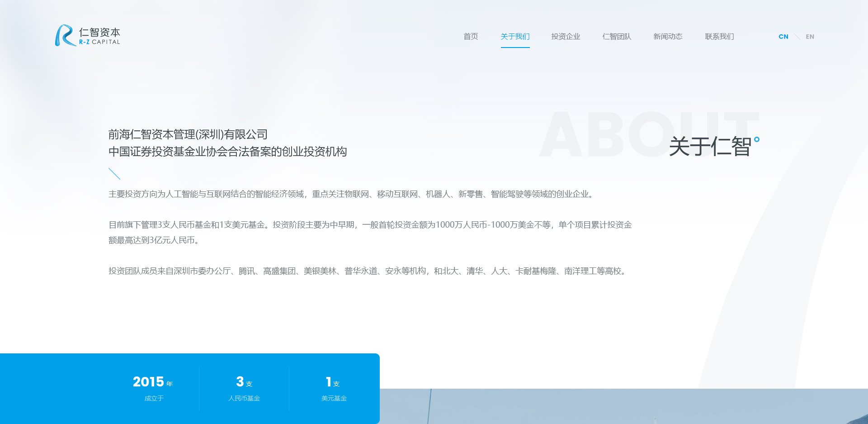The width and height of the screenshot is (868, 424).
Task: Click the R-Z Capital logo
Action: (88, 35)
